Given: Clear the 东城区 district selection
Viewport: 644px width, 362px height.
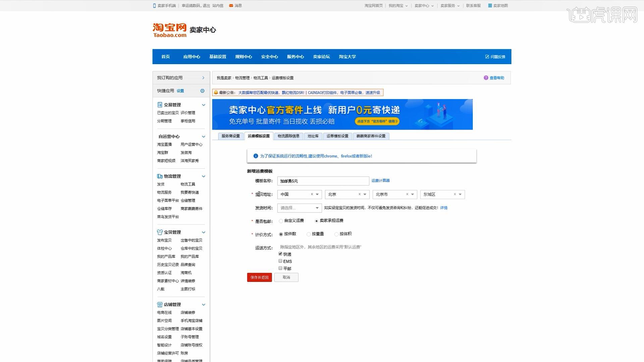Looking at the screenshot, I should coord(455,194).
